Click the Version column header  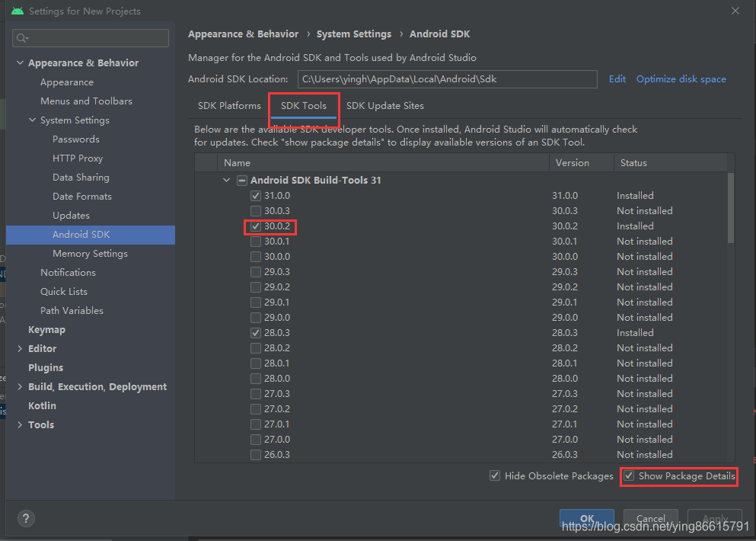(x=582, y=162)
